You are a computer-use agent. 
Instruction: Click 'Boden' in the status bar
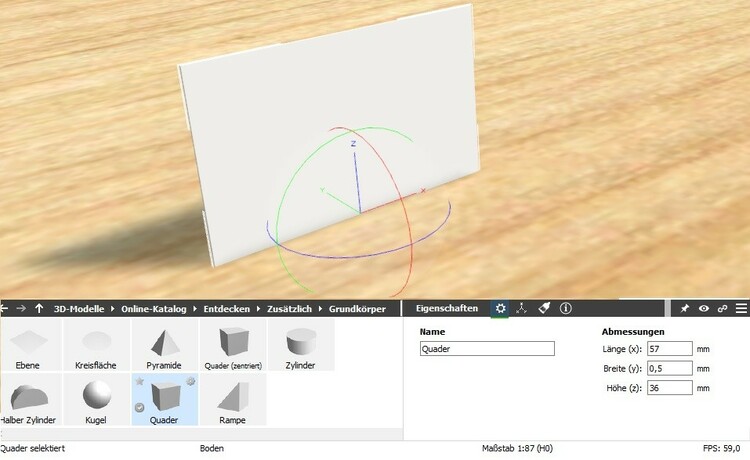click(x=211, y=449)
